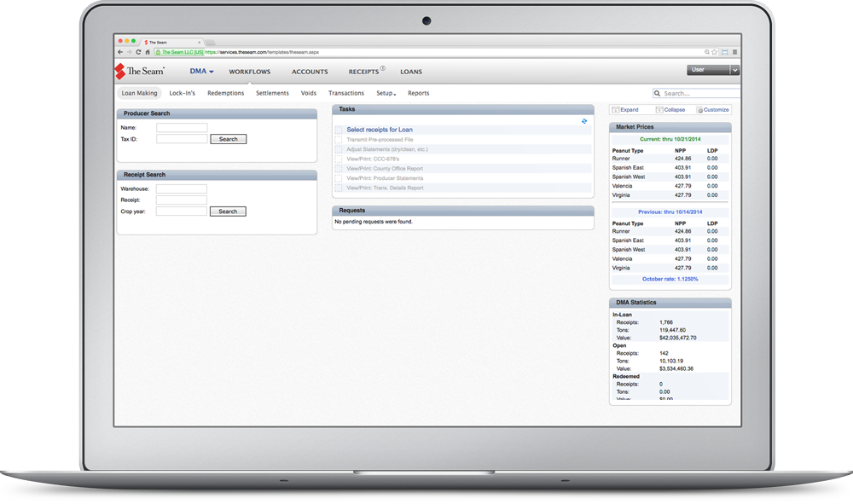Open the ACCOUNTS menu
The height and width of the screenshot is (504, 853).
click(x=310, y=72)
